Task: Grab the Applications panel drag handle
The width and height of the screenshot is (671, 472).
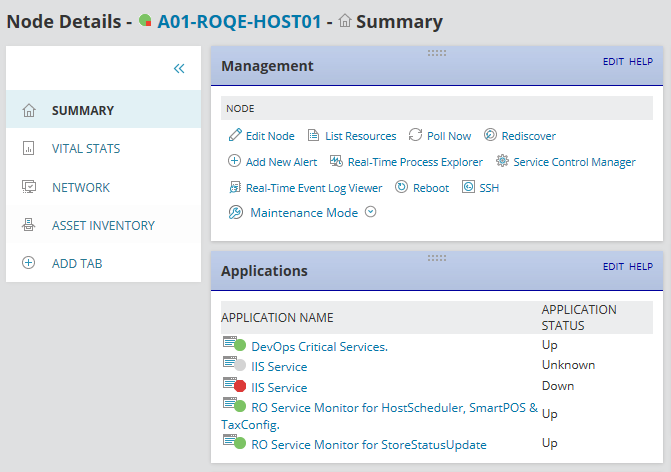Action: pyautogui.click(x=437, y=257)
